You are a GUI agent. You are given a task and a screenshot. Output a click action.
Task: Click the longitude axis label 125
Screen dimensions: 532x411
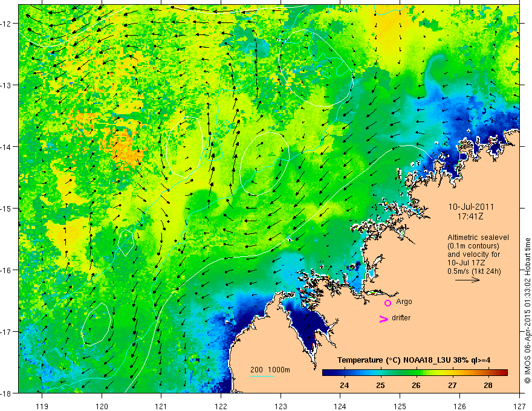click(400, 406)
